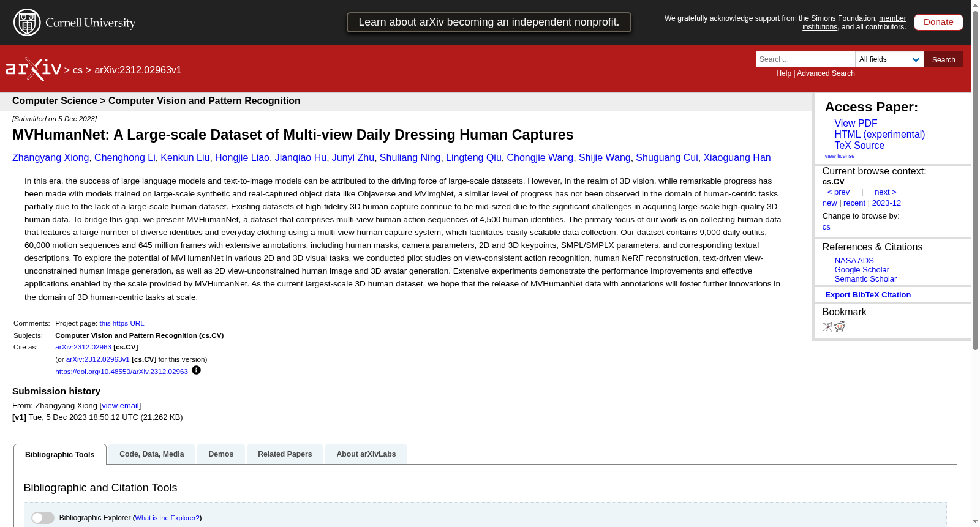Go to previous paper via < prev
The width and height of the screenshot is (980, 527).
point(838,192)
